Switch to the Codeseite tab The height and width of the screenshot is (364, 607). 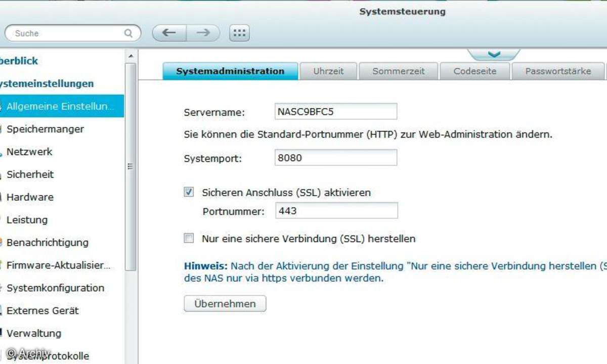[x=475, y=71]
